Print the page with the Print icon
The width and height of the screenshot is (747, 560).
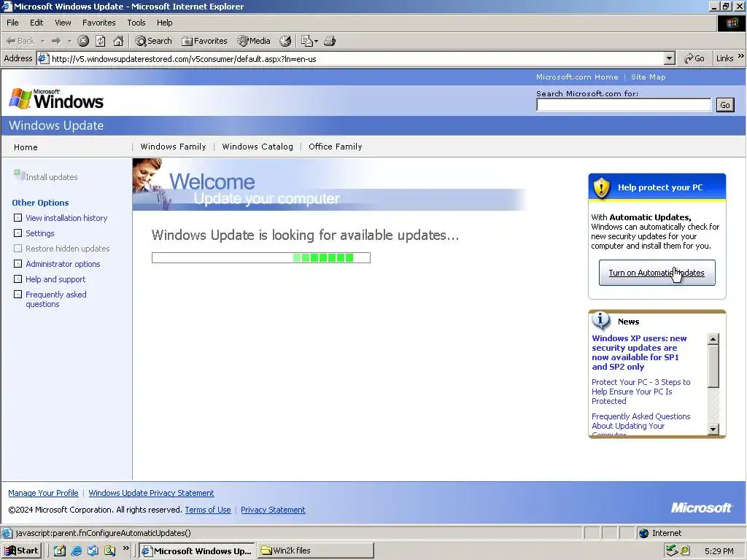[330, 41]
